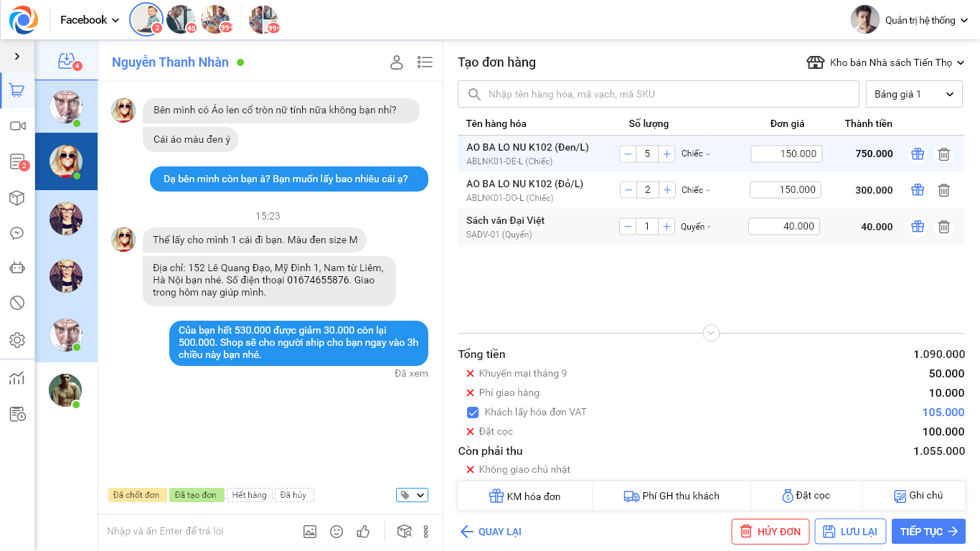Open the shopping cart sidebar icon
The width and height of the screenshot is (980, 551).
coord(17,90)
